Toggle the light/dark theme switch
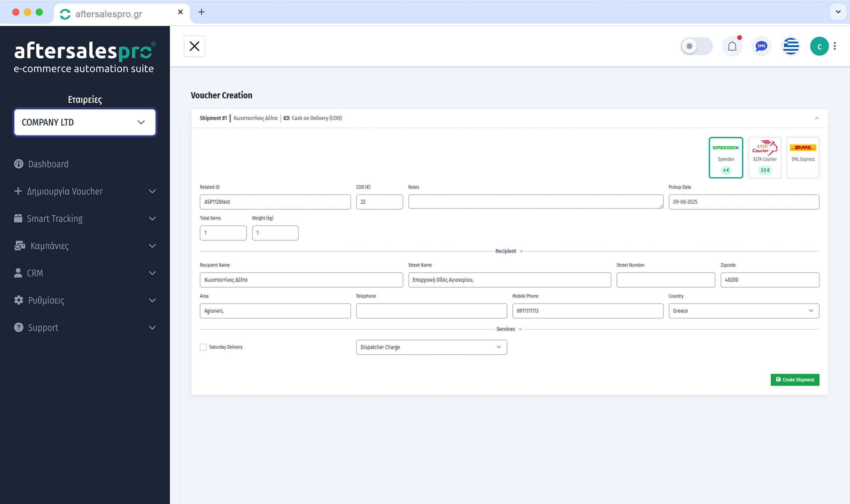Screen dimensions: 850x504 point(696,46)
